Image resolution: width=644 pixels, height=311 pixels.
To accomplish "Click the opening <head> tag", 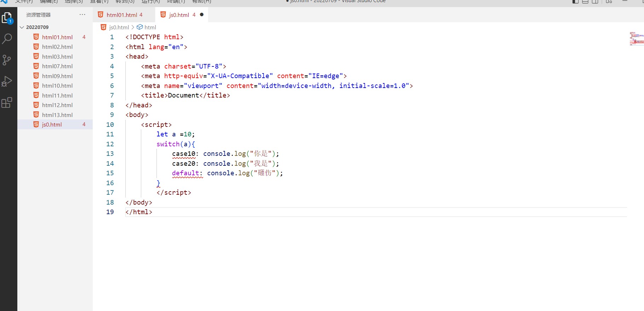I will click(137, 57).
